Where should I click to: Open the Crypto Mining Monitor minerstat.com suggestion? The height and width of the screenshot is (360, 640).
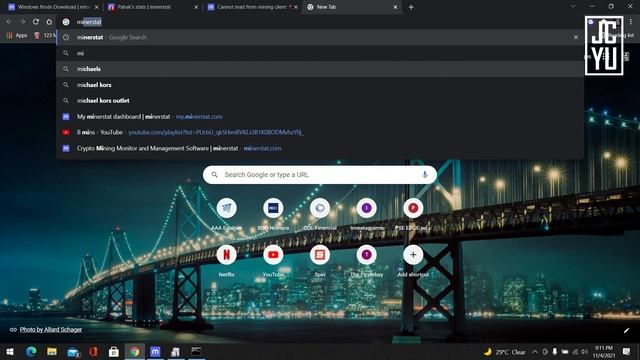point(320,148)
